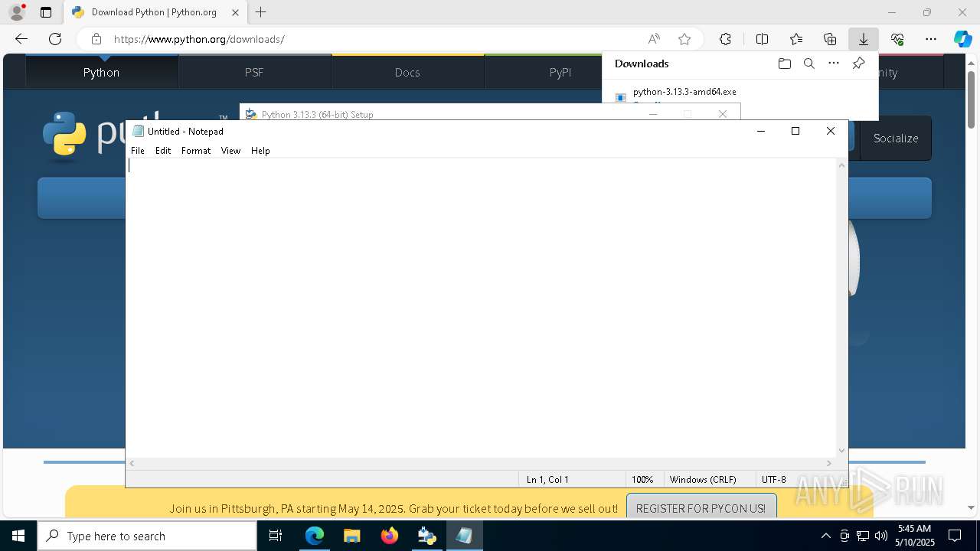Toggle Read aloud in Edge

coord(654,39)
